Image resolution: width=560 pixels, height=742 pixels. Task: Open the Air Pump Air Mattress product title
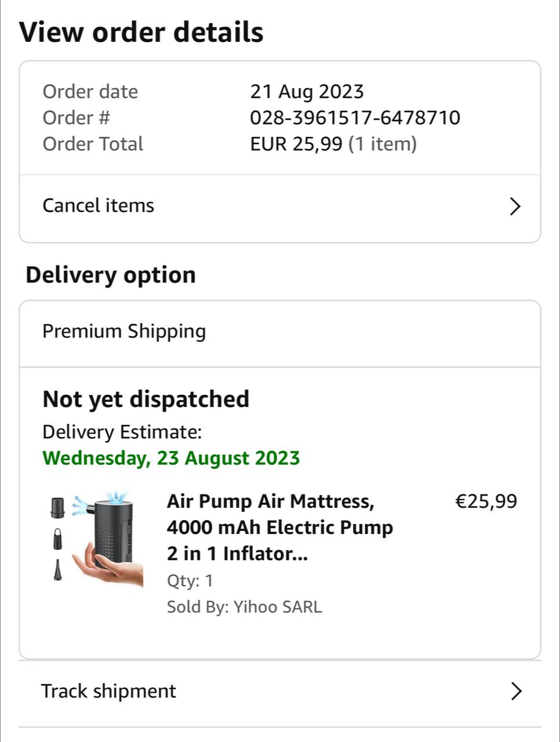[x=279, y=527]
